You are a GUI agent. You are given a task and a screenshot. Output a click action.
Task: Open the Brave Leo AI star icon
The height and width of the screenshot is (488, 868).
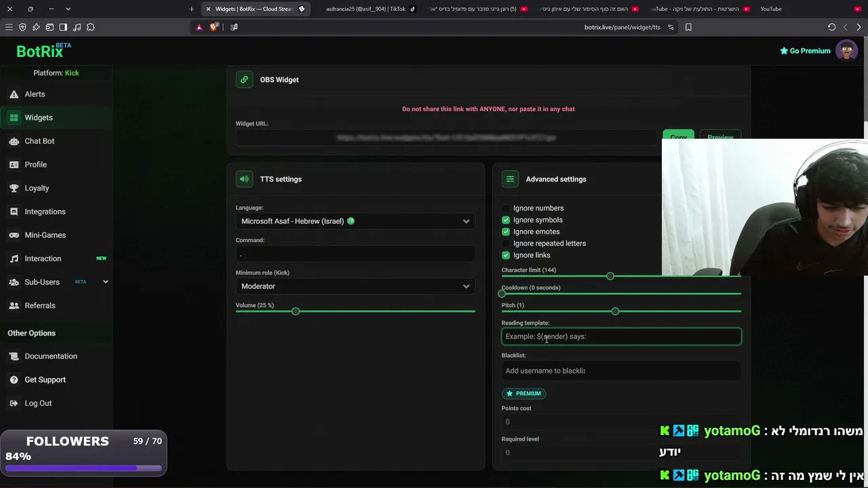pyautogui.click(x=36, y=27)
